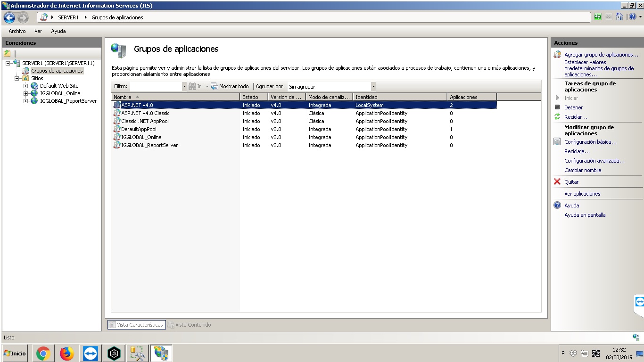Expand the Default Web Site node
644x362 pixels.
coord(26,86)
